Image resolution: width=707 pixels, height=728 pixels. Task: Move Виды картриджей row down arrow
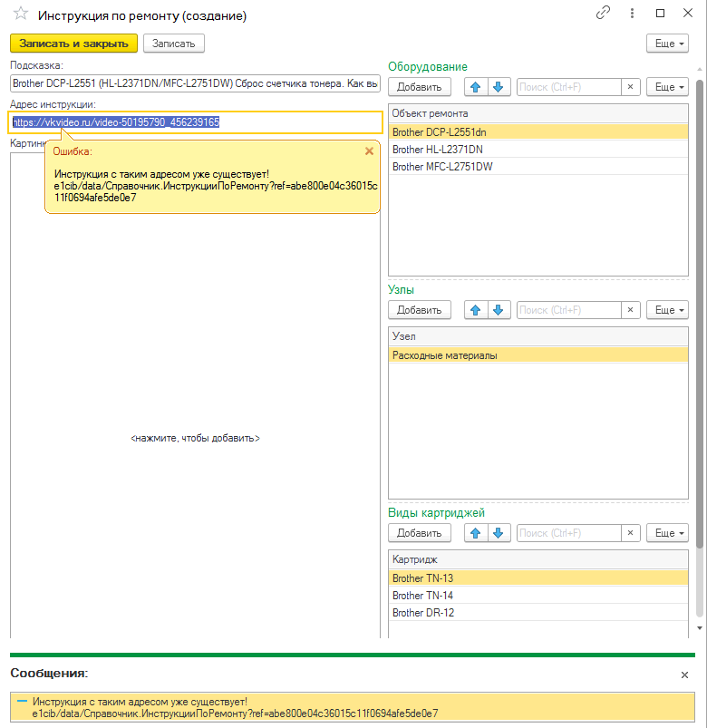click(x=499, y=533)
